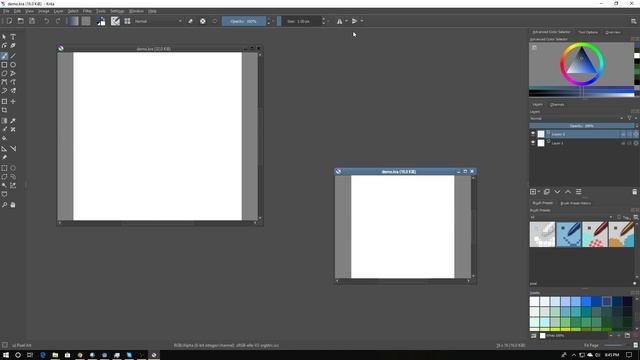The image size is (640, 360).
Task: Select the Crop tool
Action: tap(4, 110)
